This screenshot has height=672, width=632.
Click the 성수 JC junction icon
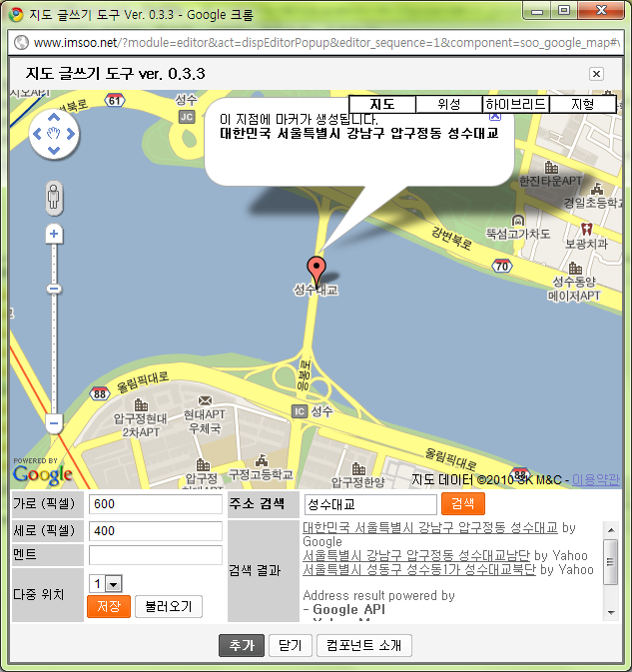coord(187,117)
